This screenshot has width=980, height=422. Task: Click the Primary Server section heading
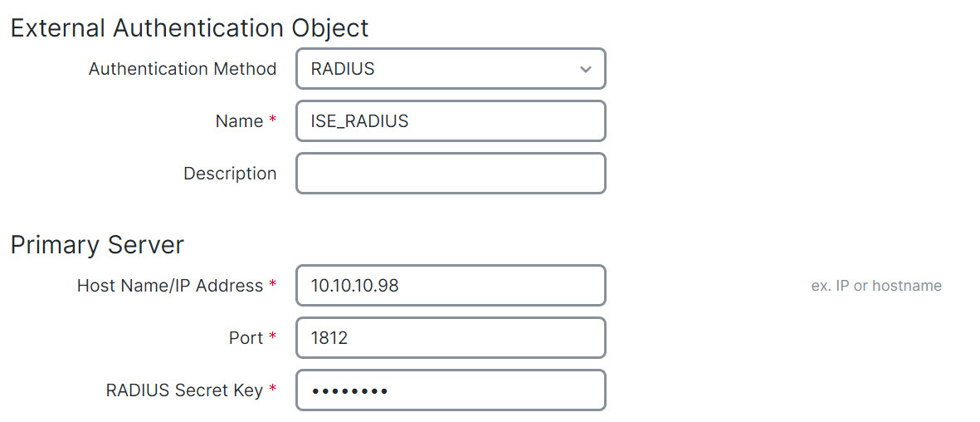pos(97,246)
